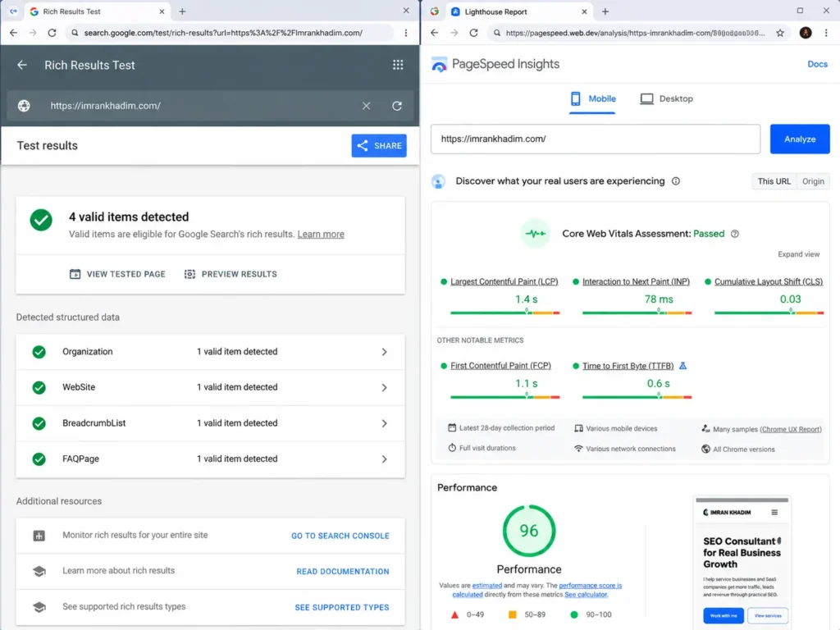Click the mobile page preview thumbnail

coord(742,561)
